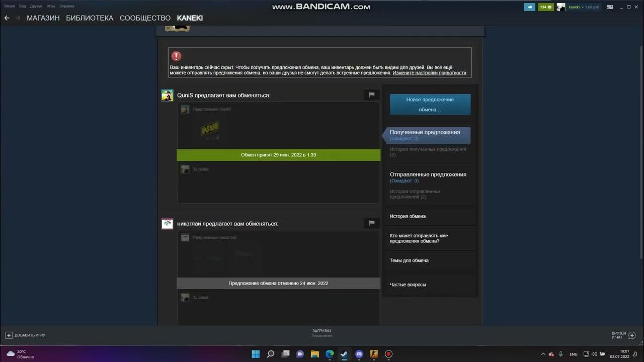This screenshot has width=644, height=362.
Task: Switch to Steam taskbar icon
Action: pyautogui.click(x=344, y=354)
